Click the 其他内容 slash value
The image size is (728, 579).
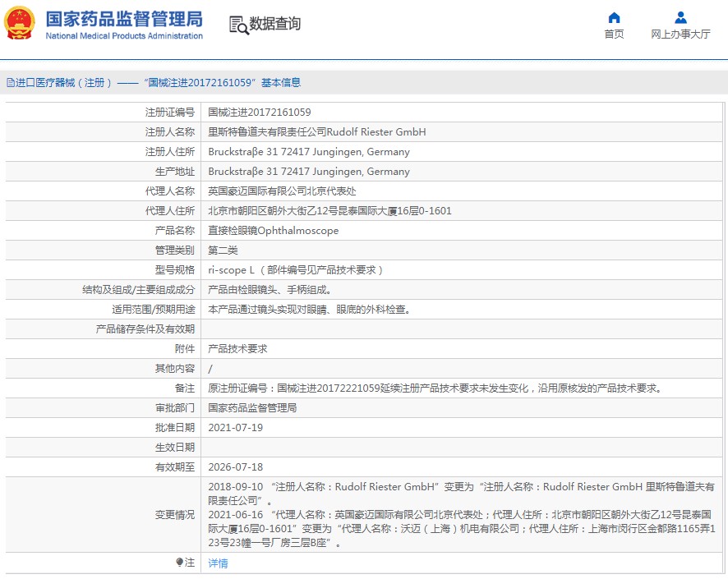(210, 369)
